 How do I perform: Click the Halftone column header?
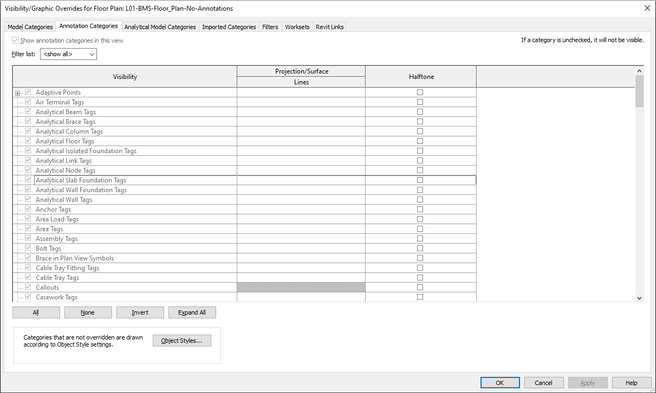click(421, 77)
